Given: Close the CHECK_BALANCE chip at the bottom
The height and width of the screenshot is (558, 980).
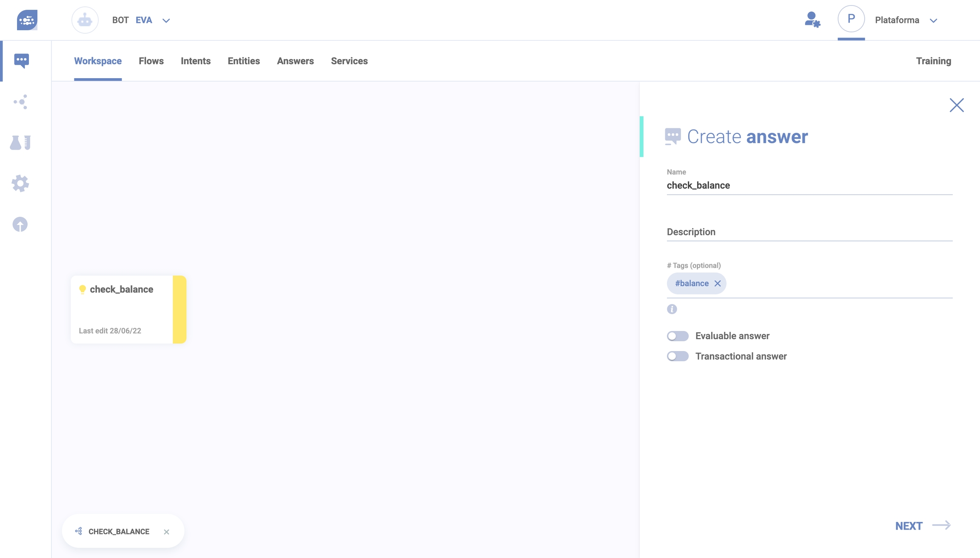Looking at the screenshot, I should click(166, 532).
